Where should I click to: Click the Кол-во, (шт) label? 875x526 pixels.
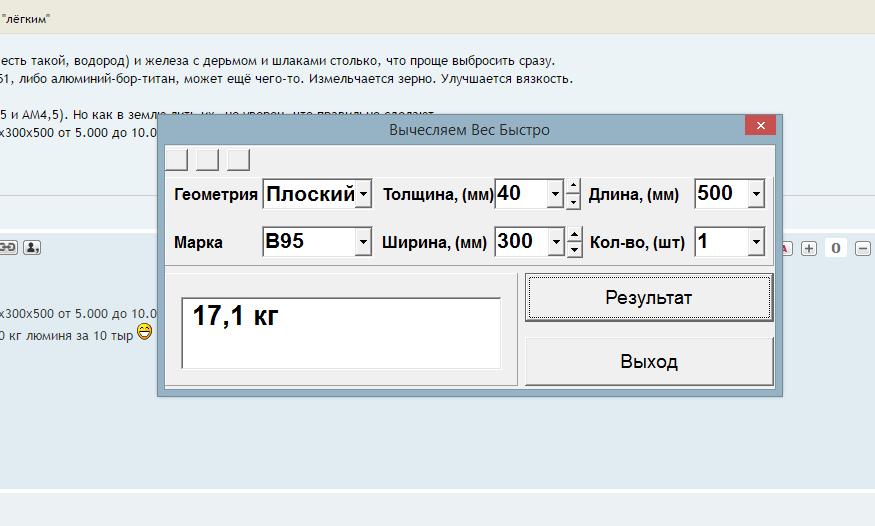click(637, 243)
